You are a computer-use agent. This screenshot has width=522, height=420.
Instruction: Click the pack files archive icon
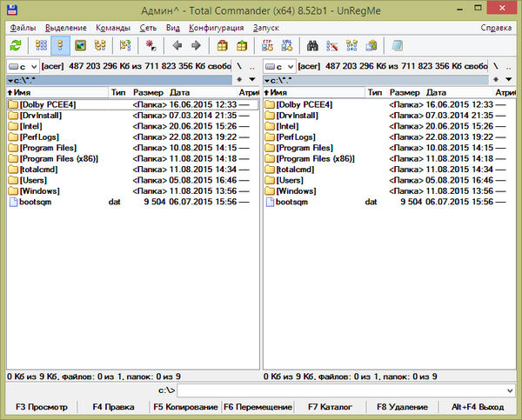pos(222,45)
